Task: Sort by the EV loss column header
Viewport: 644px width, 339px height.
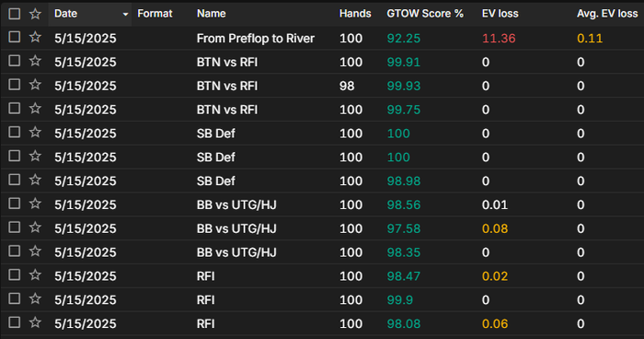Action: tap(500, 14)
